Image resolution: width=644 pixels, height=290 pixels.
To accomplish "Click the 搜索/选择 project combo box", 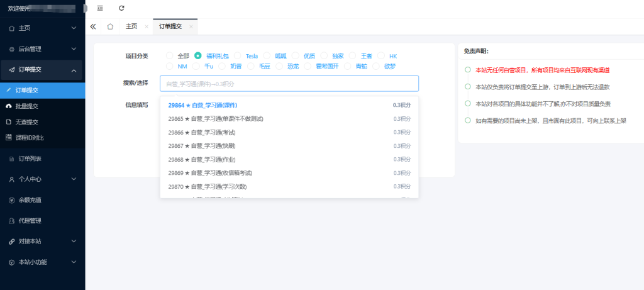I will pos(289,84).
